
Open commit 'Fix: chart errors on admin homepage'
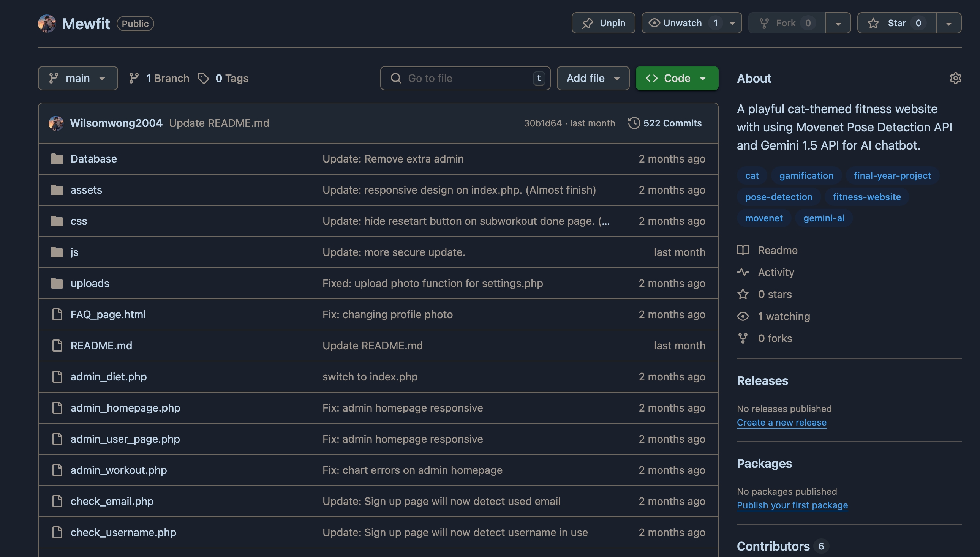[x=412, y=470]
